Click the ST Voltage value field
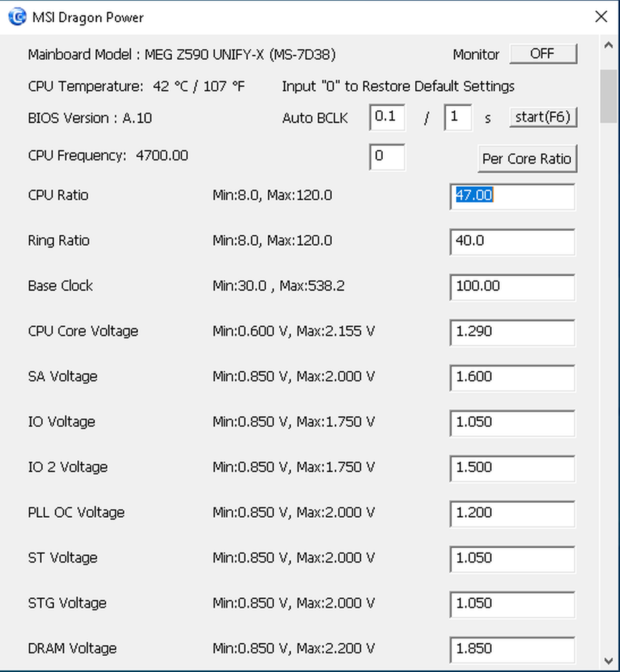 point(512,559)
